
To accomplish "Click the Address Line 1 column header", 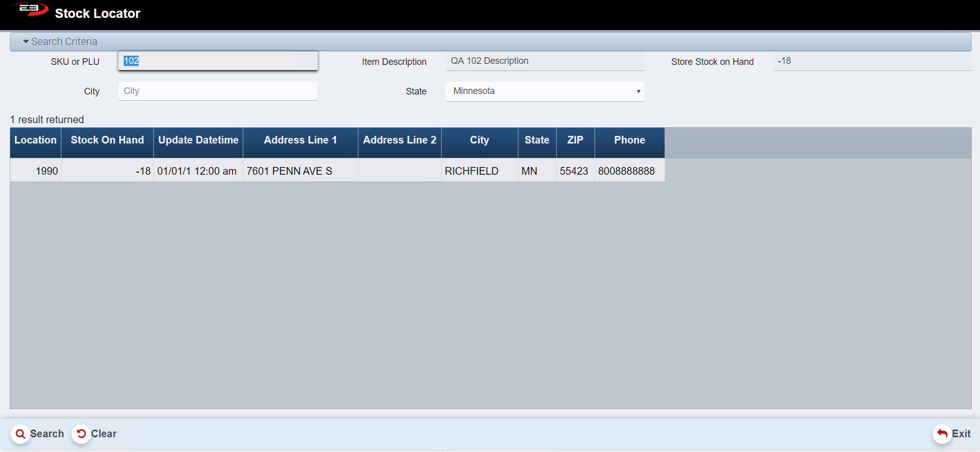I will (x=300, y=140).
